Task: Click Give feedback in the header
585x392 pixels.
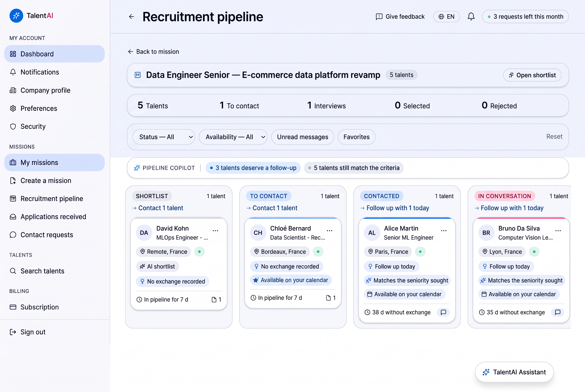Action: click(400, 17)
